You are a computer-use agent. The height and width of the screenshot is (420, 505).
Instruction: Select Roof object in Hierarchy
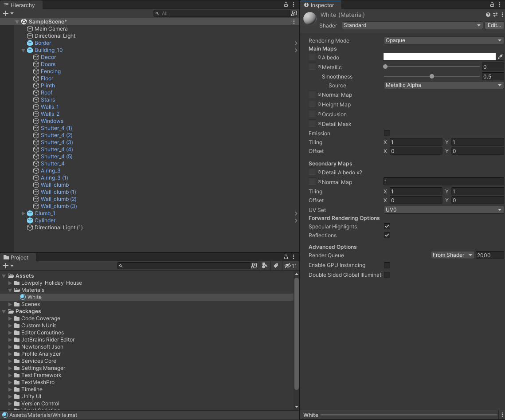click(47, 93)
